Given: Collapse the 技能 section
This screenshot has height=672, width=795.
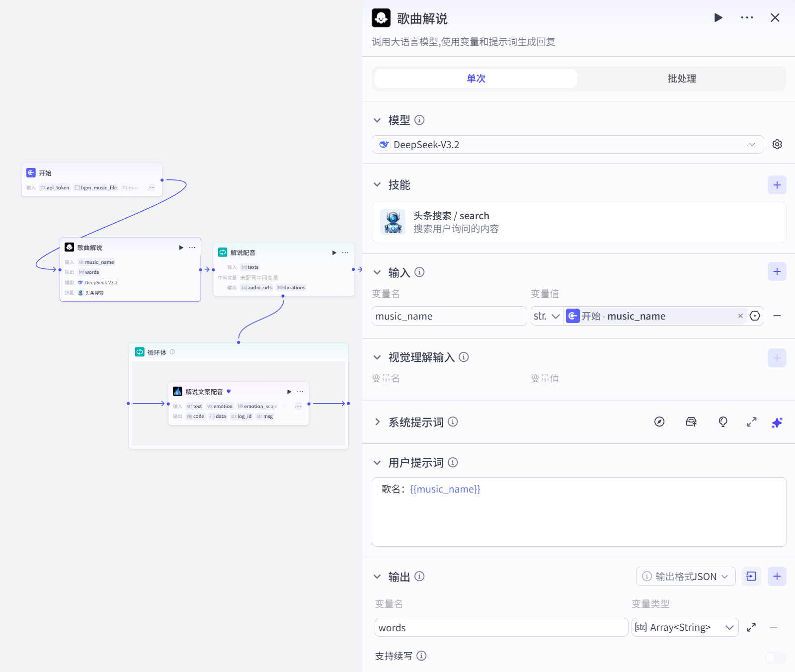Looking at the screenshot, I should tap(377, 184).
